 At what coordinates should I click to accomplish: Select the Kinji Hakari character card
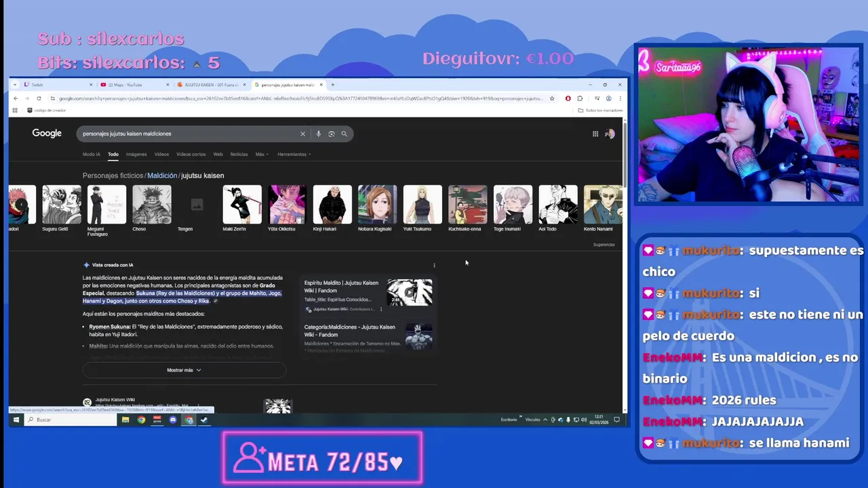(332, 208)
